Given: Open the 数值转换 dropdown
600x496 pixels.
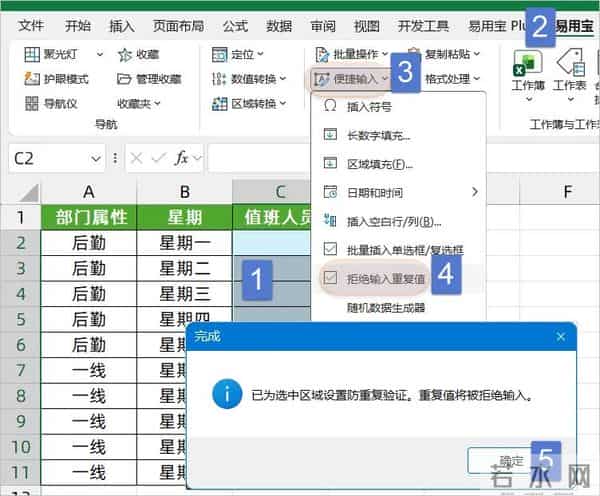Looking at the screenshot, I should pyautogui.click(x=249, y=79).
